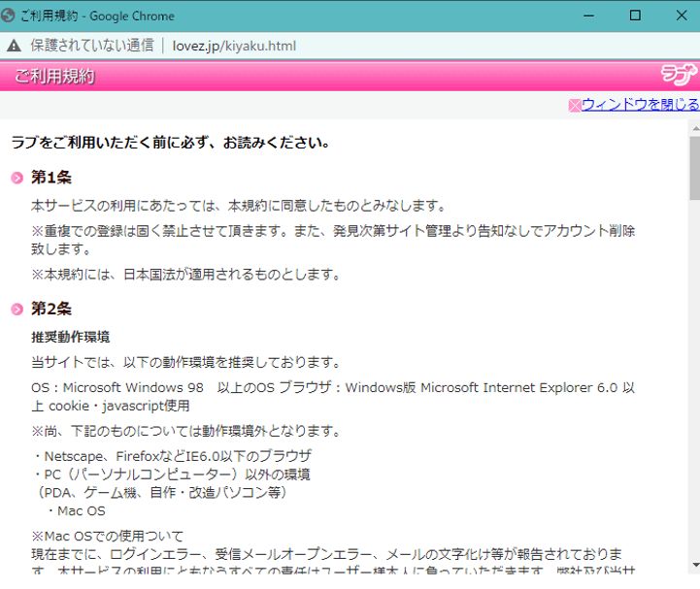Click the 第2条 heading text

tap(51, 309)
